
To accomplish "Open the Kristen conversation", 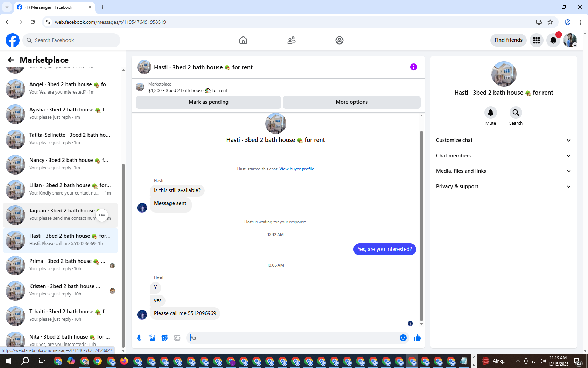I will click(x=60, y=291).
